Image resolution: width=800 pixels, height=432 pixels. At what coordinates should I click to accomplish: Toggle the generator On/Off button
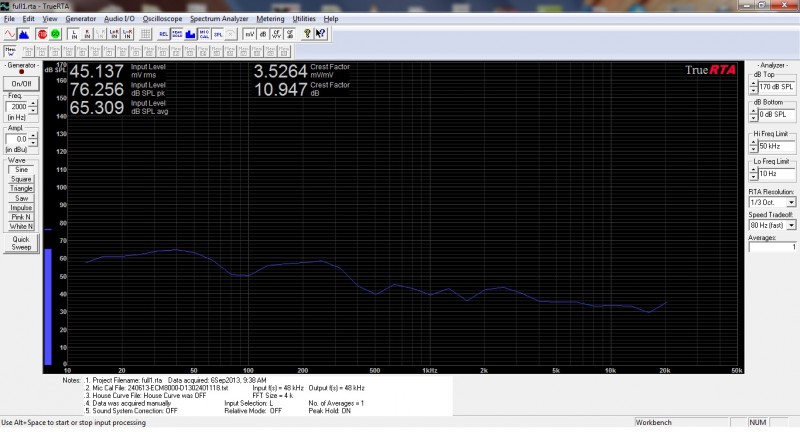(x=21, y=84)
